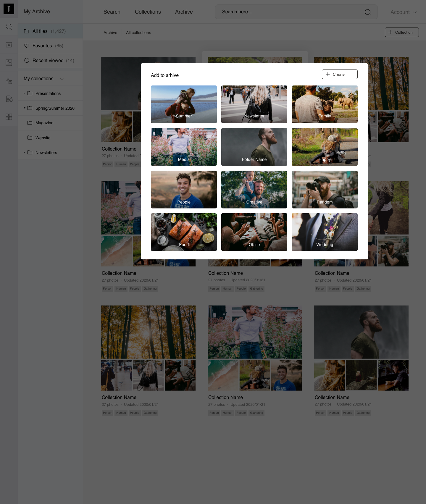Screen dimensions: 426x504
Task: Go to the Collections tab
Action: pos(148,12)
